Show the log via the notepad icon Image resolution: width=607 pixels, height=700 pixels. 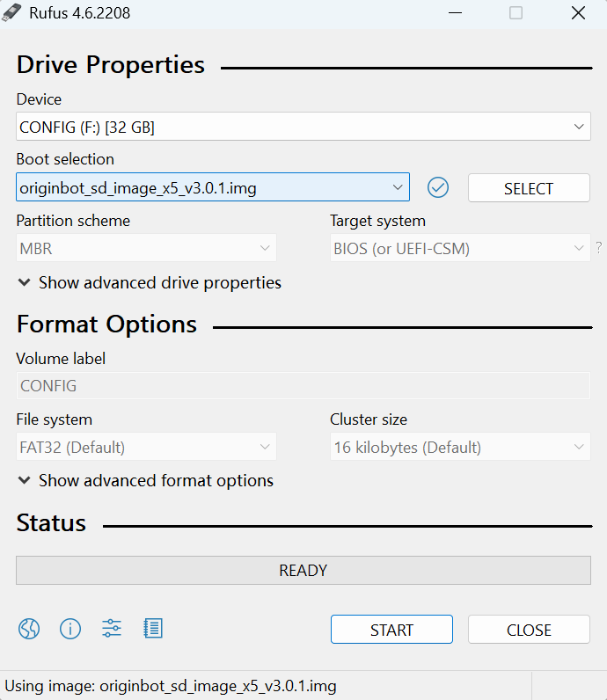tap(153, 629)
